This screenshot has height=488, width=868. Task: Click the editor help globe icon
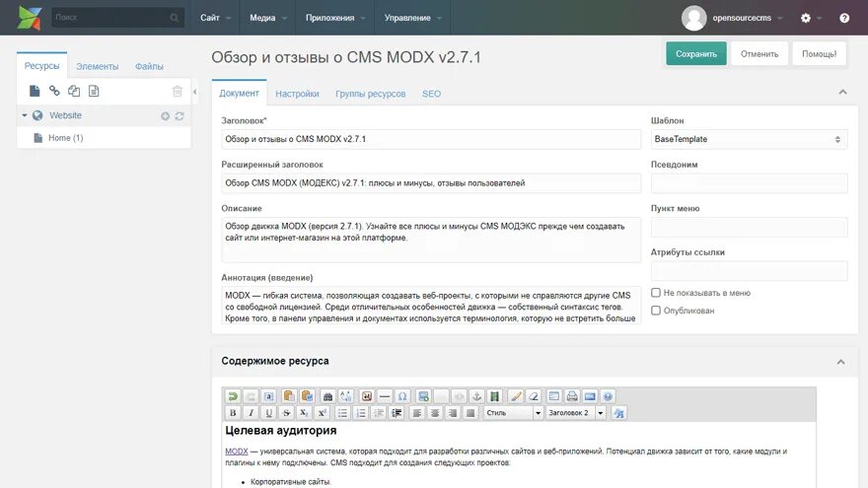[608, 396]
